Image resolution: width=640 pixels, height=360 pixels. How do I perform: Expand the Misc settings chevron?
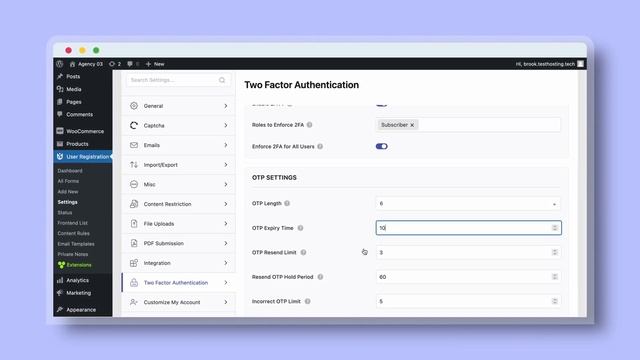pyautogui.click(x=226, y=184)
